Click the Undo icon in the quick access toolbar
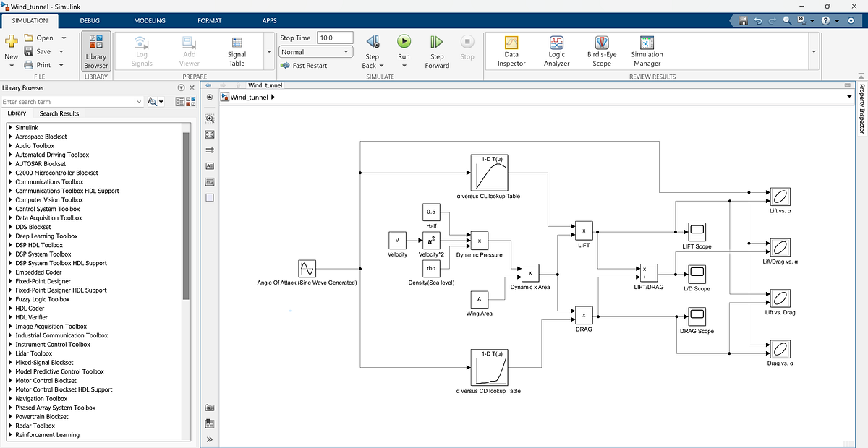Screen dimensions: 868x448 click(x=757, y=20)
